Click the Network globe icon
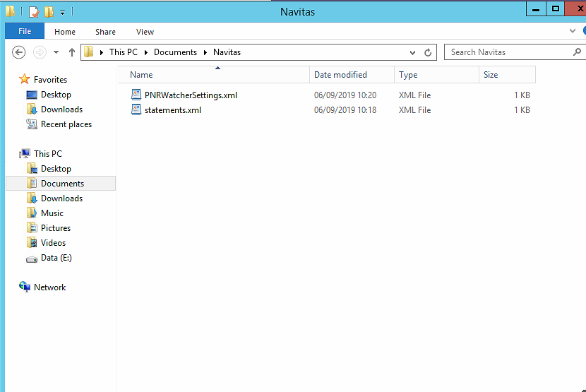586x392 pixels. pos(25,287)
